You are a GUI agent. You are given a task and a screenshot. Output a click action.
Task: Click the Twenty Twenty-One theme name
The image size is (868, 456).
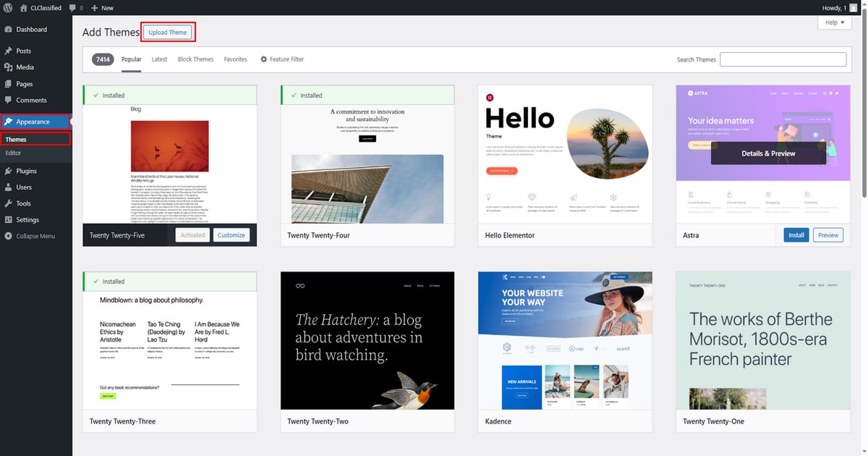[713, 421]
